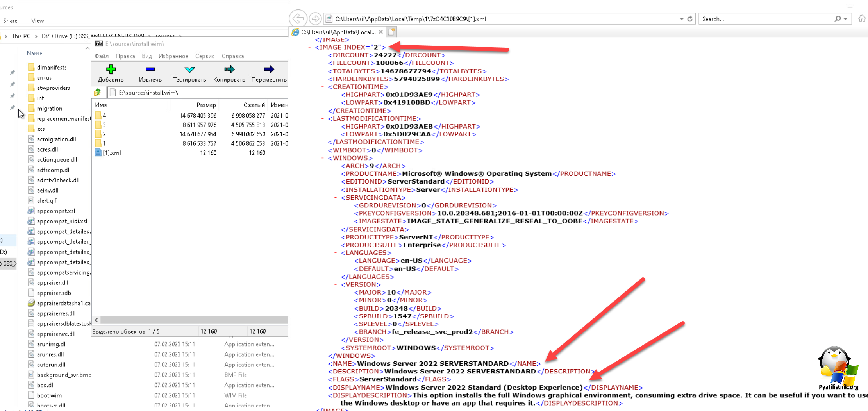The width and height of the screenshot is (868, 411).
Task: Select appcompat.xsl file in Explorer
Action: (x=56, y=211)
